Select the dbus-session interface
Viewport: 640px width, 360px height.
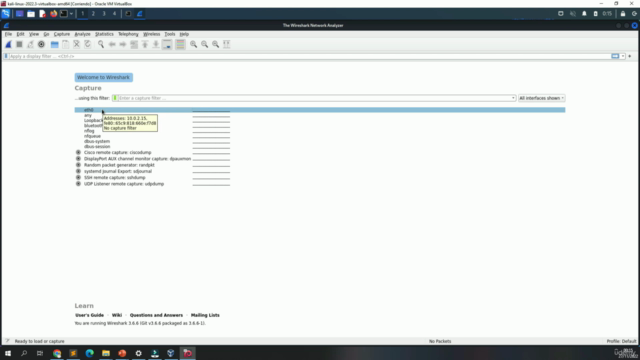click(x=97, y=147)
